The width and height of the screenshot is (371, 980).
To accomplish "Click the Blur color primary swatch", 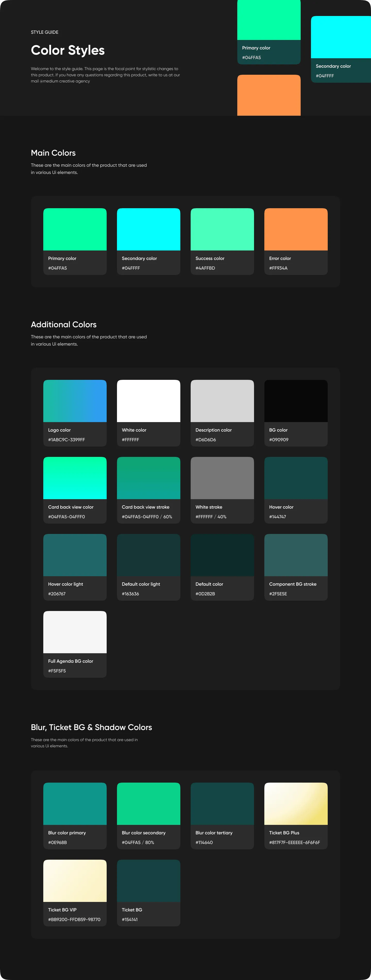I will coord(74,804).
